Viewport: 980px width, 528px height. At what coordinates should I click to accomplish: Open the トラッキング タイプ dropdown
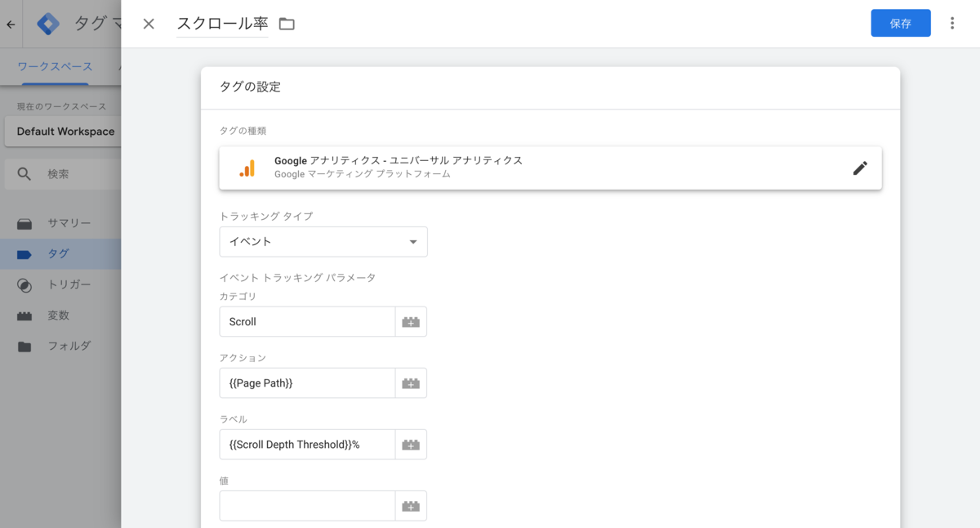click(323, 241)
